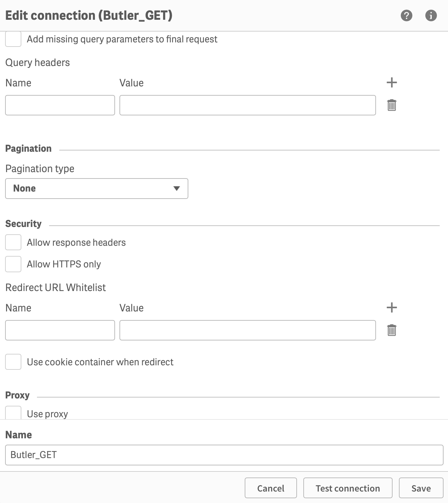Click the connection Name field Butler_GET
Screen dimensions: 448x503
point(224,455)
